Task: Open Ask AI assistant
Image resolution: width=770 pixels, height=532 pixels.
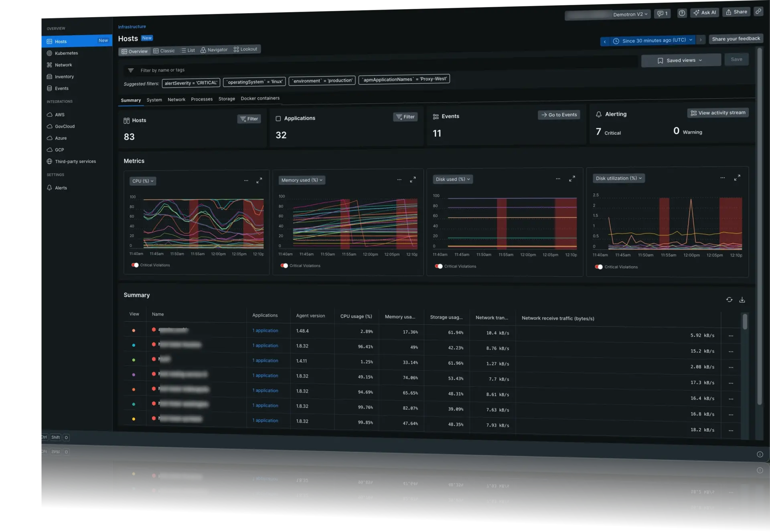Action: point(705,12)
